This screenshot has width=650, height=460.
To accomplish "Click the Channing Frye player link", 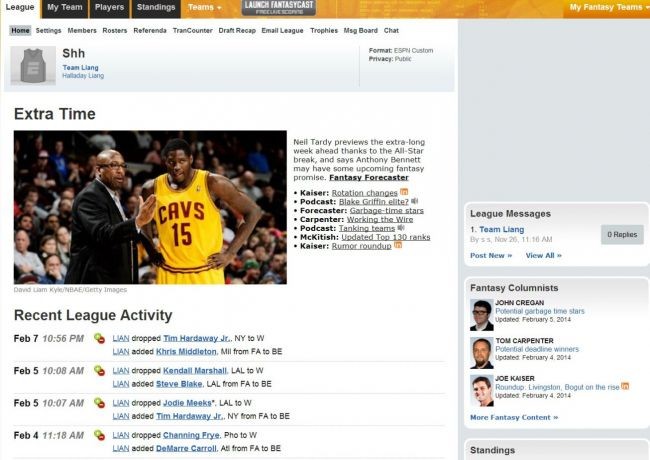I will click(191, 435).
